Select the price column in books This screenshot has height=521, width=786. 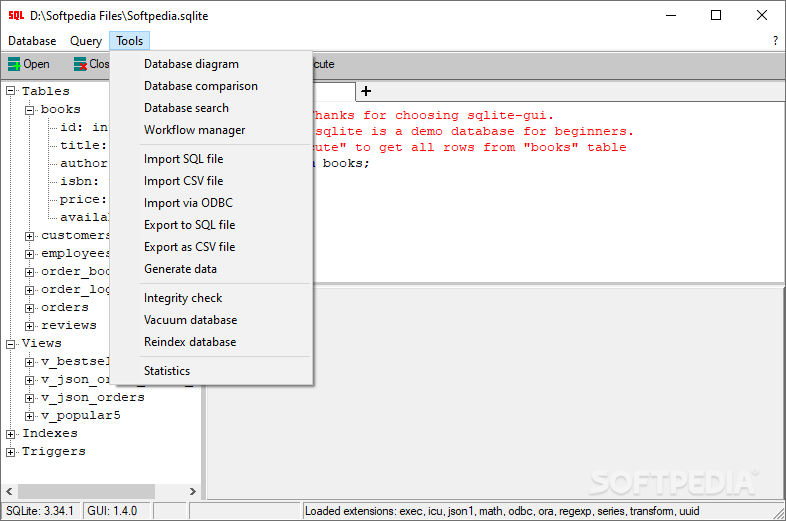tap(83, 200)
